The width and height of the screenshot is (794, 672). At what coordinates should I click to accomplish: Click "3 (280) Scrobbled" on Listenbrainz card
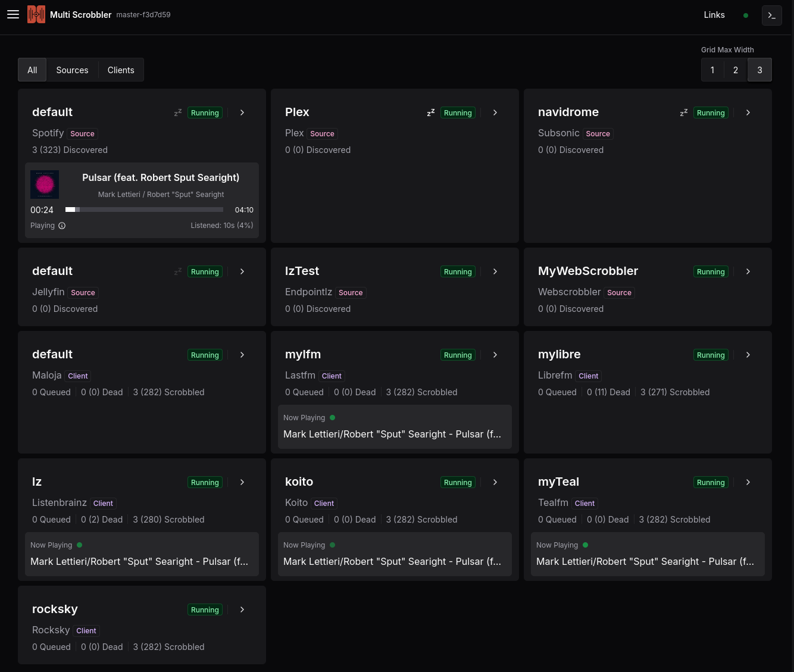pyautogui.click(x=168, y=520)
